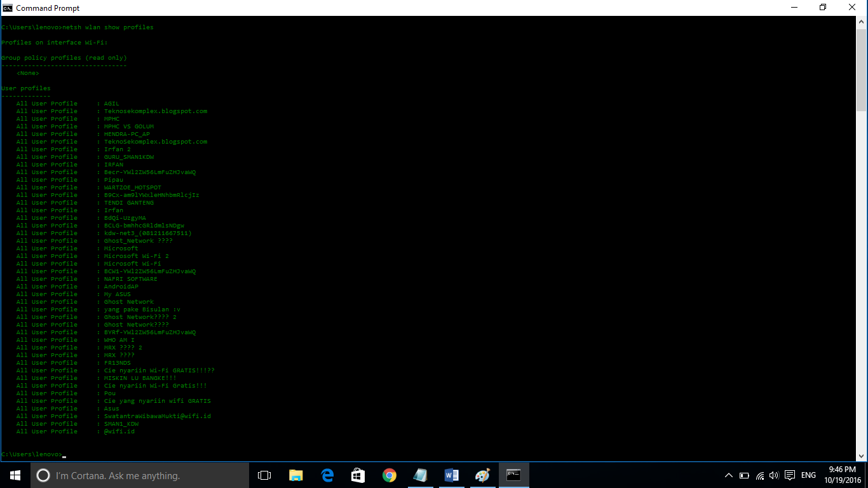Image resolution: width=868 pixels, height=488 pixels.
Task: Open File Explorer from the taskbar
Action: (295, 475)
